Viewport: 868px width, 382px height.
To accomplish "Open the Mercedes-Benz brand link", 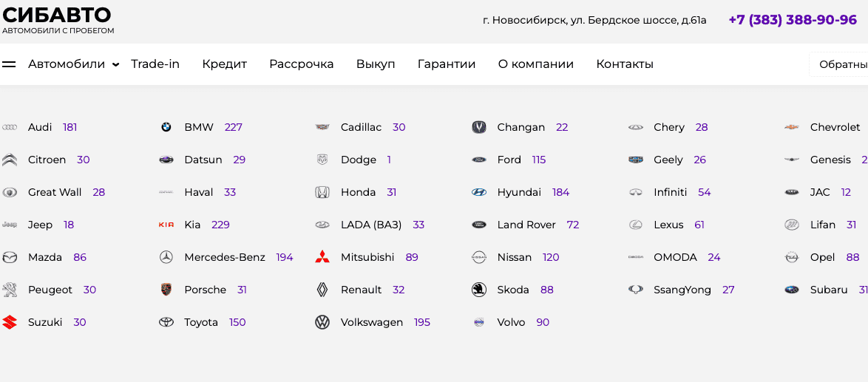I will tap(224, 257).
